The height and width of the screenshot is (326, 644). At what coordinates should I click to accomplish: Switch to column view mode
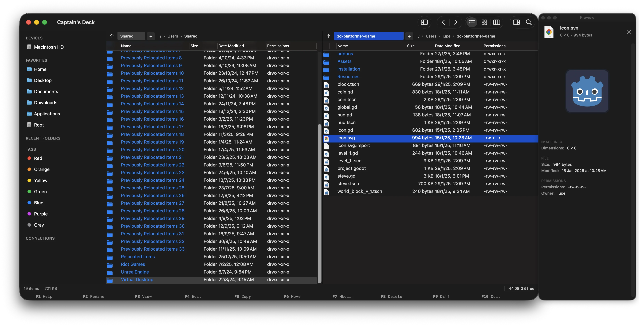(497, 22)
